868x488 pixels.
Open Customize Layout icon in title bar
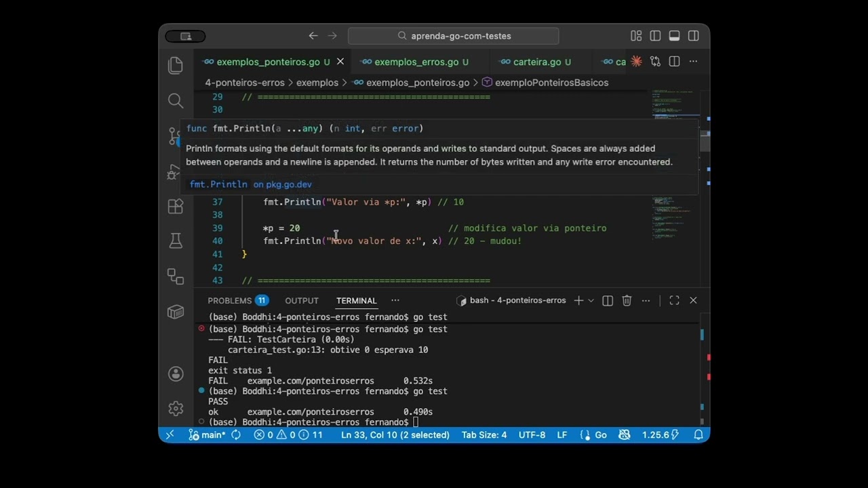pos(636,36)
